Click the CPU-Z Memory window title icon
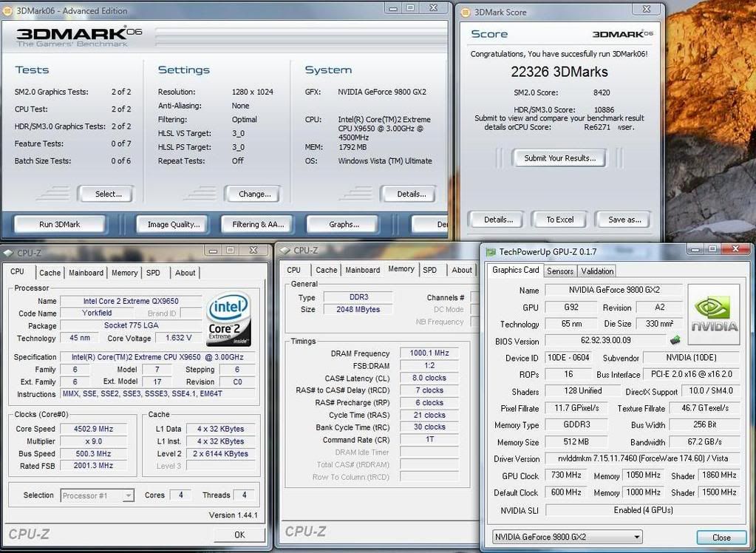The width and height of the screenshot is (756, 553). (x=285, y=251)
